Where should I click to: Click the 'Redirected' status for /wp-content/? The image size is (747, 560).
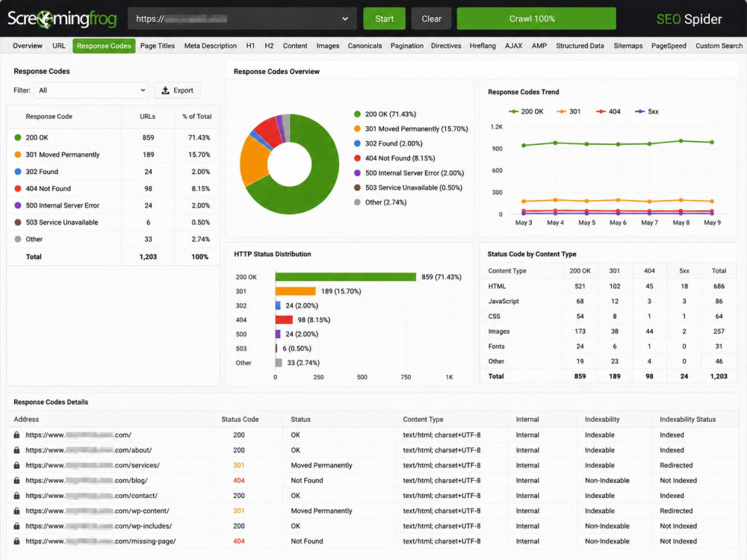[676, 511]
